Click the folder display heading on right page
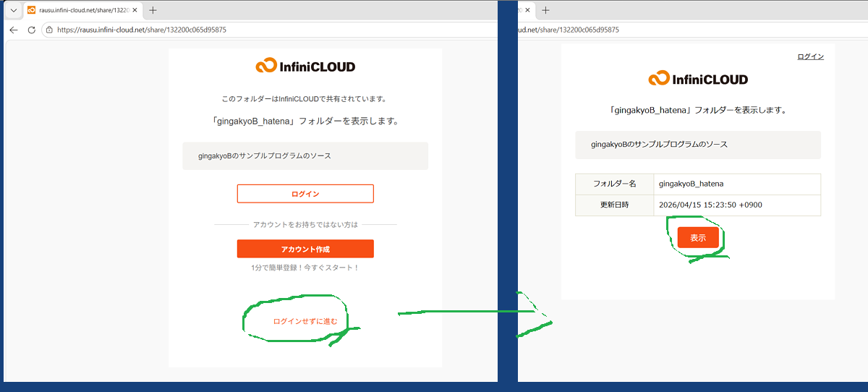The width and height of the screenshot is (868, 392). 698,110
